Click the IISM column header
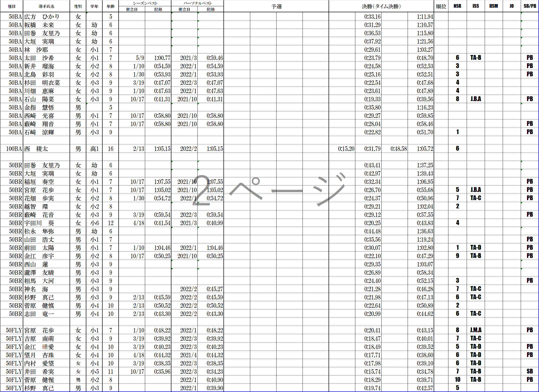Image resolution: width=539 pixels, height=392 pixels. point(494,6)
